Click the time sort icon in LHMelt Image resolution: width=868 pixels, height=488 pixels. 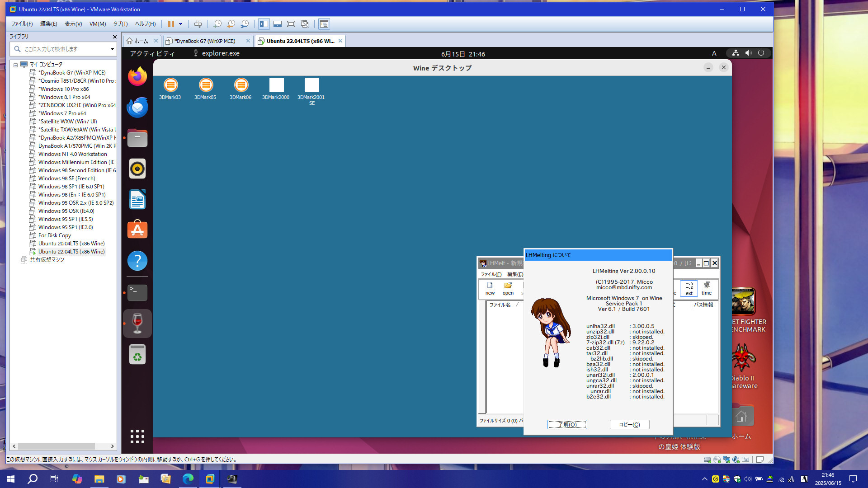[x=707, y=288]
